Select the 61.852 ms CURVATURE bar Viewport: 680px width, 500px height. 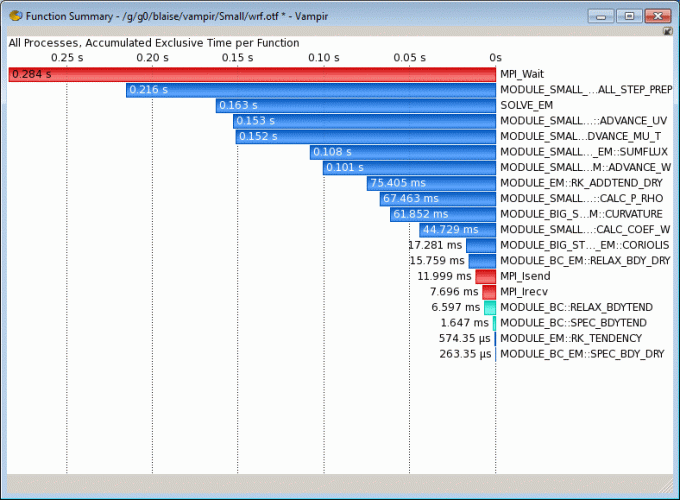tap(443, 215)
